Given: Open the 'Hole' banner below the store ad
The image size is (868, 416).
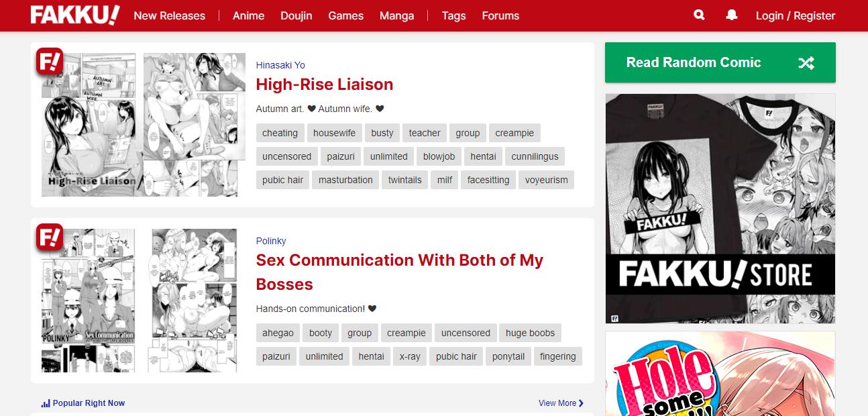Looking at the screenshot, I should tap(720, 374).
